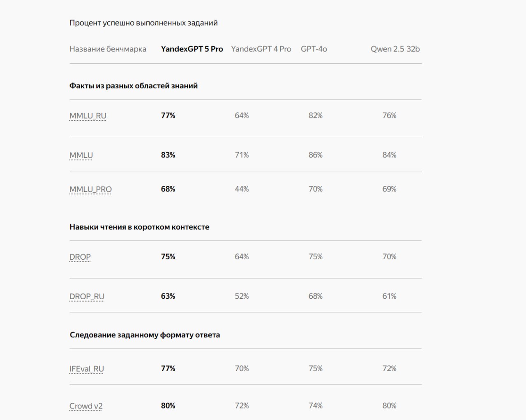
Task: Select the 'Следование заданному формату ответа' heading
Action: [145, 335]
